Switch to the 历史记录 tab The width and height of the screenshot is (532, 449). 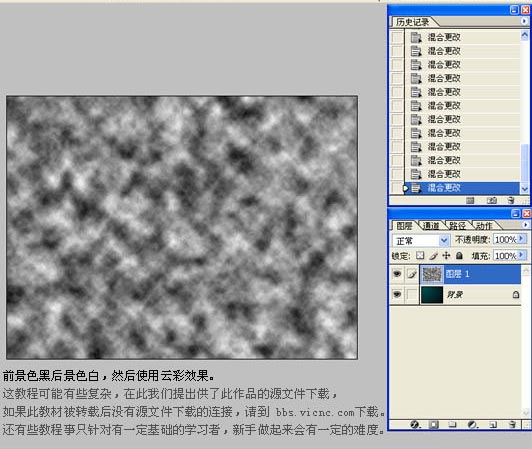tap(413, 22)
